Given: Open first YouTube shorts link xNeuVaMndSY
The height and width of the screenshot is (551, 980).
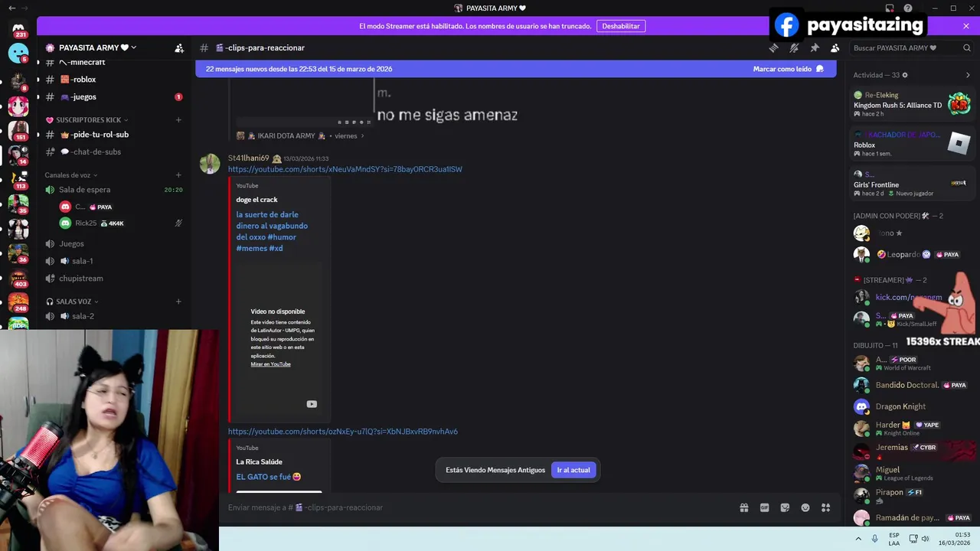Looking at the screenshot, I should (x=345, y=169).
